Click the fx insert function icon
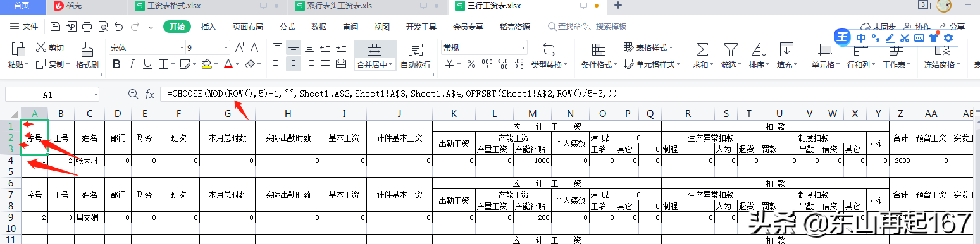 150,94
